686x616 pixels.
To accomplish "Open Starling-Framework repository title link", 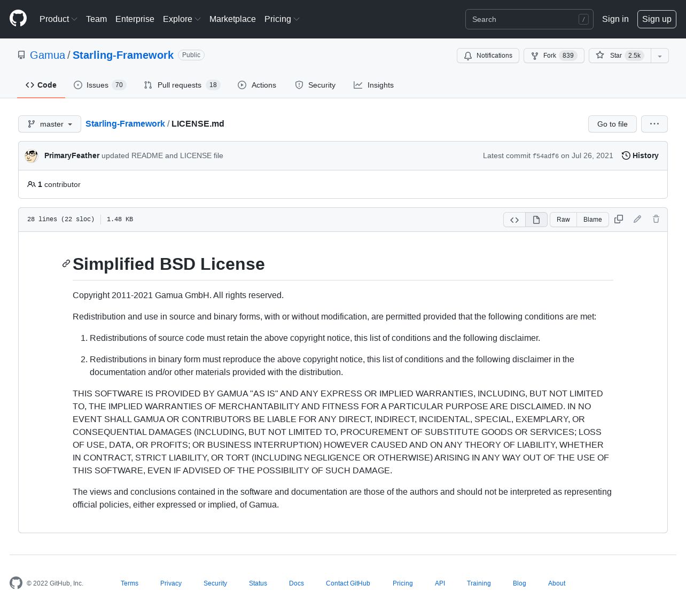I will coord(123,55).
